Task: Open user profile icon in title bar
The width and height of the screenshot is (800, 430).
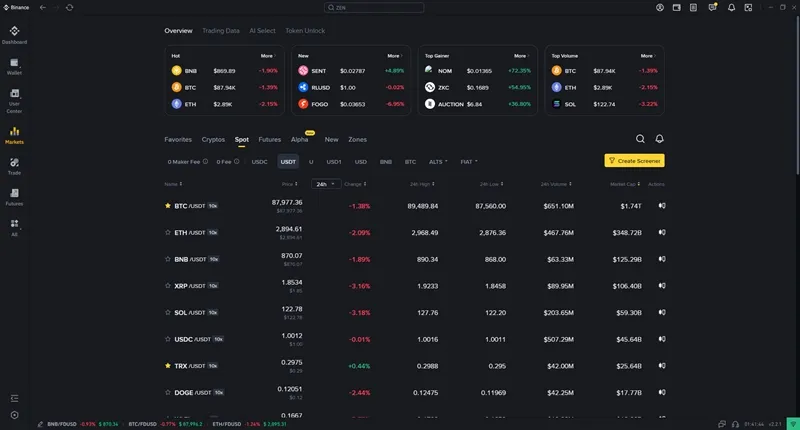Action: (660, 7)
